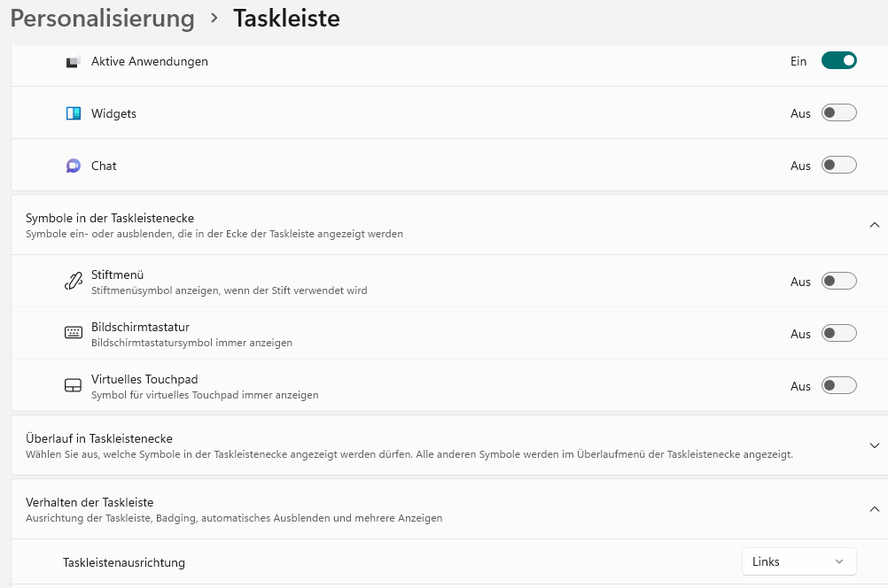This screenshot has width=888, height=588.
Task: Open the Taskleistenausrichtung Links dropdown
Action: pos(799,561)
